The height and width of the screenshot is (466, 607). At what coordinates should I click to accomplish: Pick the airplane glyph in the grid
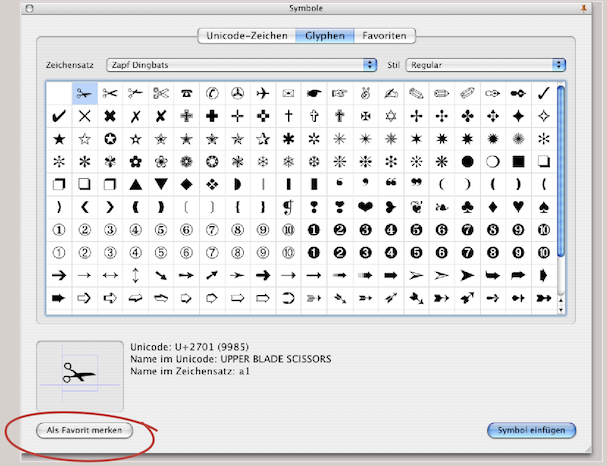click(263, 93)
